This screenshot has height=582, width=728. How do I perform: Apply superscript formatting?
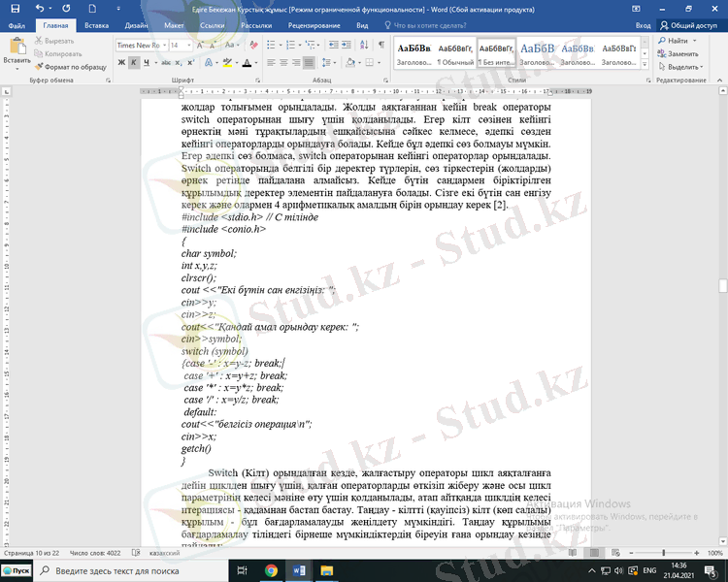(190, 62)
